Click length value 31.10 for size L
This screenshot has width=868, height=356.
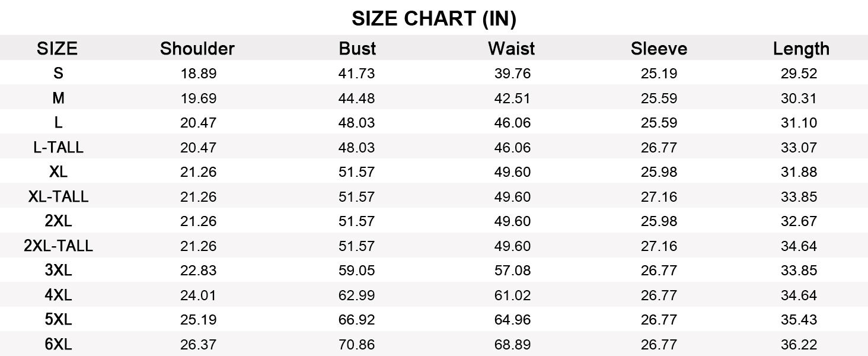tap(799, 123)
